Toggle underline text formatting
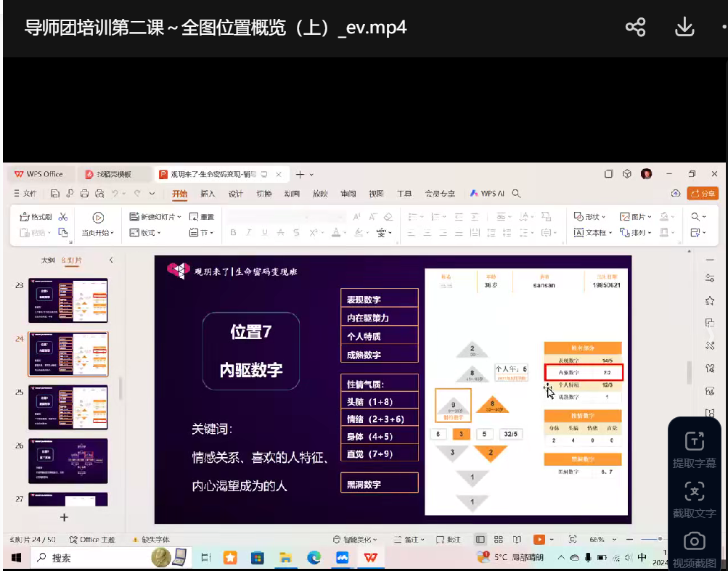Viewport: 728px width, 571px height. coord(265,233)
